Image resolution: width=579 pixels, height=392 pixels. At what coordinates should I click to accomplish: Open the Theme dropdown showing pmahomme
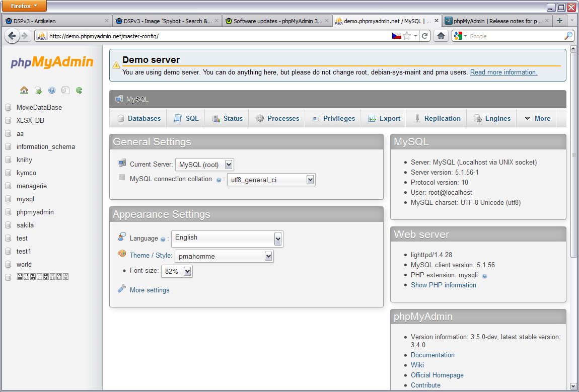pyautogui.click(x=224, y=256)
